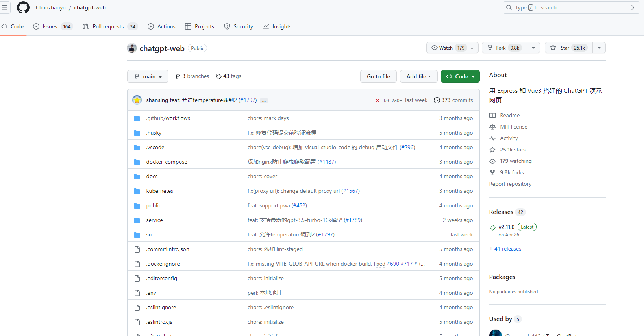This screenshot has height=336, width=644.
Task: Open the Fork options dropdown arrow
Action: (533, 48)
